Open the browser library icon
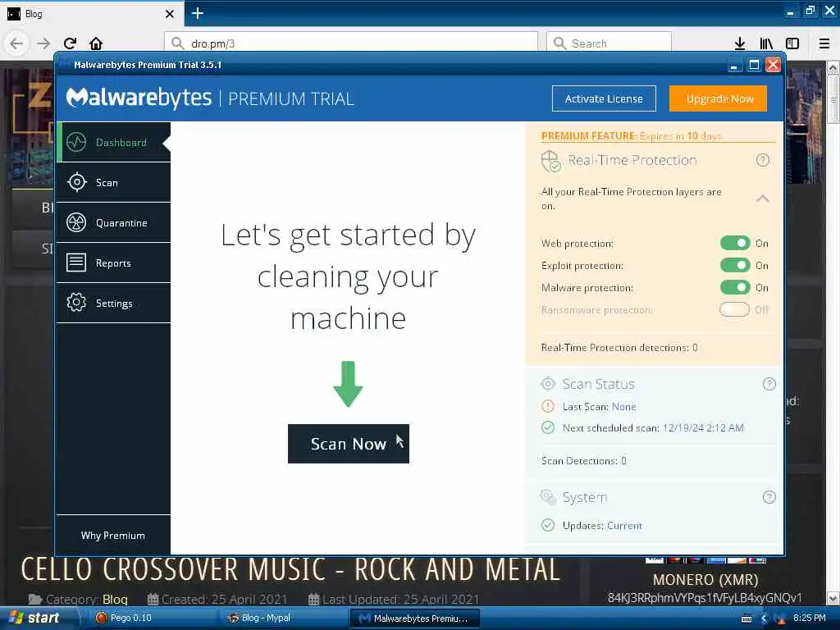 766,43
